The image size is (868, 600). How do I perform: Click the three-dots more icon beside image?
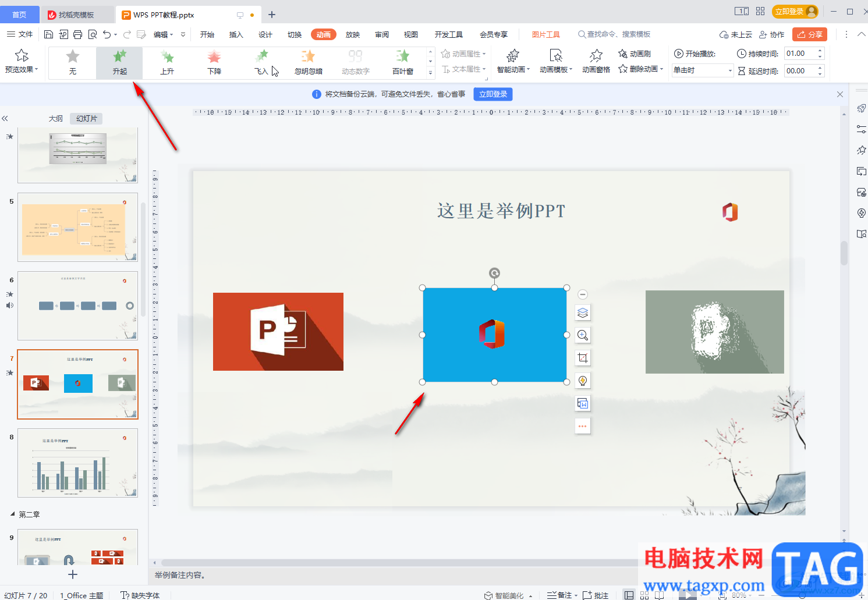pos(583,426)
